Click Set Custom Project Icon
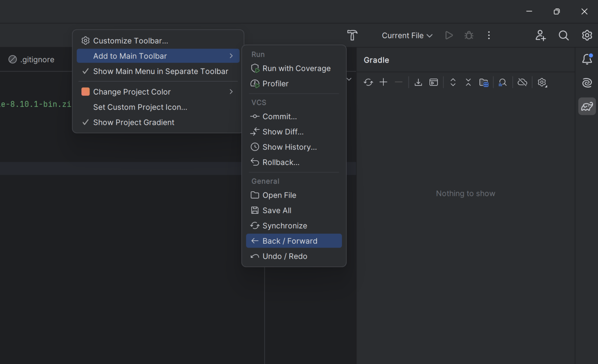This screenshot has height=364, width=598. pos(140,107)
